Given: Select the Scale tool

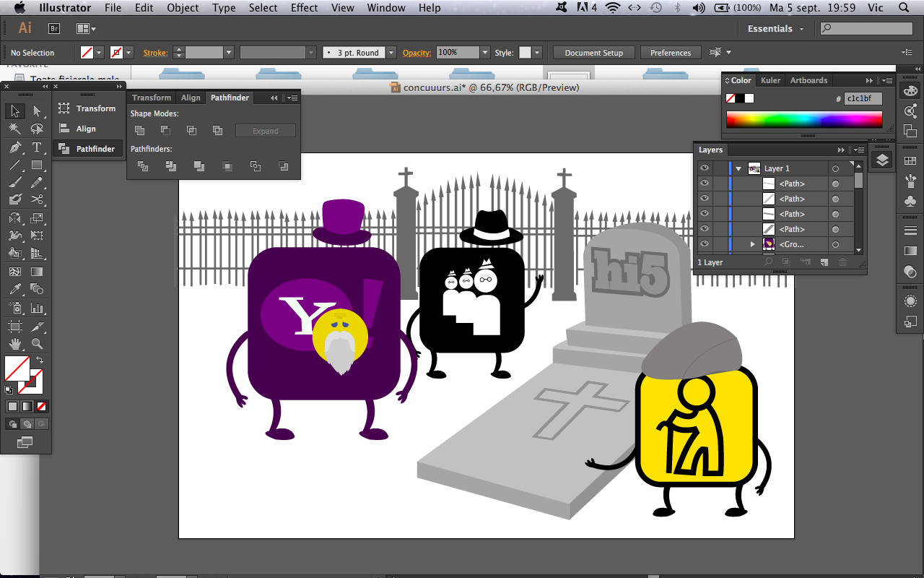Looking at the screenshot, I should [37, 217].
